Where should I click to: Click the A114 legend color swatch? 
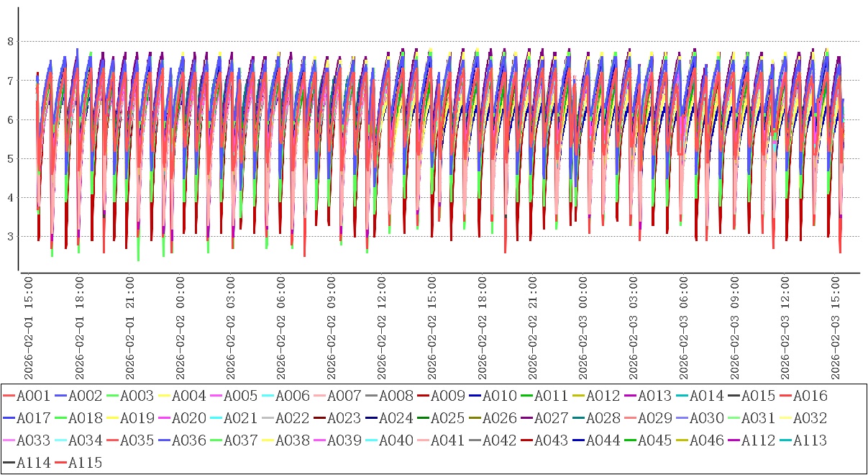click(9, 463)
